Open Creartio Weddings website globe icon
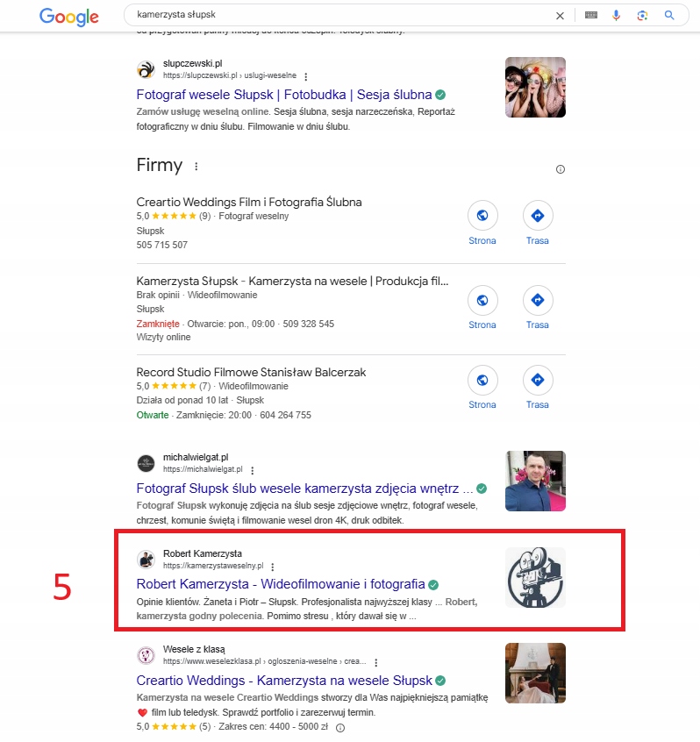Viewport: 700px width, 742px height. (482, 215)
